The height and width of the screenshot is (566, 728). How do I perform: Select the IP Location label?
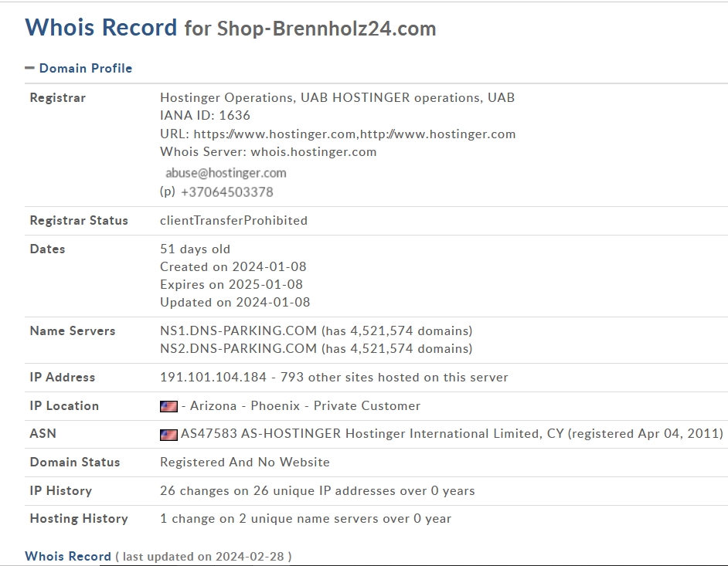[x=64, y=406]
